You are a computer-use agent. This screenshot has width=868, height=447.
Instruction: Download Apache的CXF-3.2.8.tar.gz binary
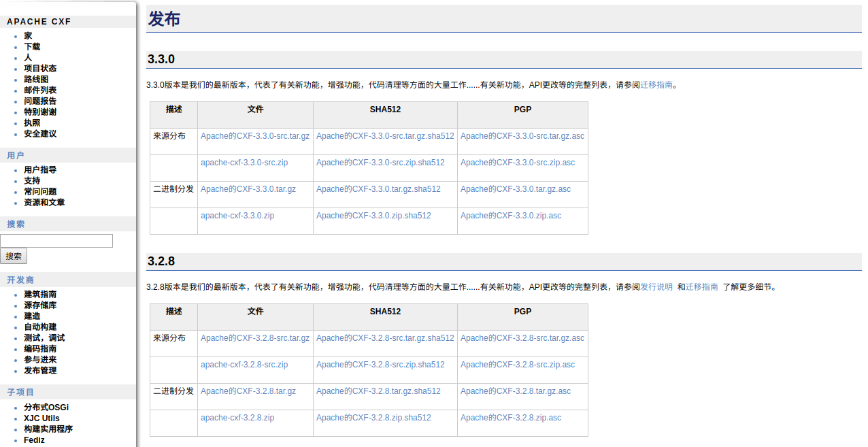(248, 391)
